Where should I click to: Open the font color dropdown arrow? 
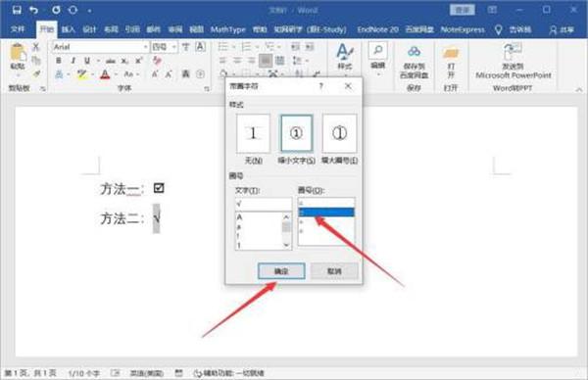coord(116,74)
